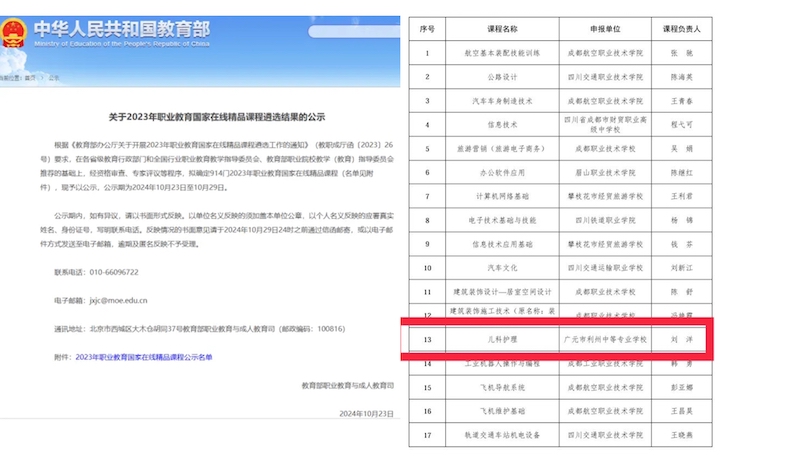Click the 申报单位 column header

pos(604,30)
